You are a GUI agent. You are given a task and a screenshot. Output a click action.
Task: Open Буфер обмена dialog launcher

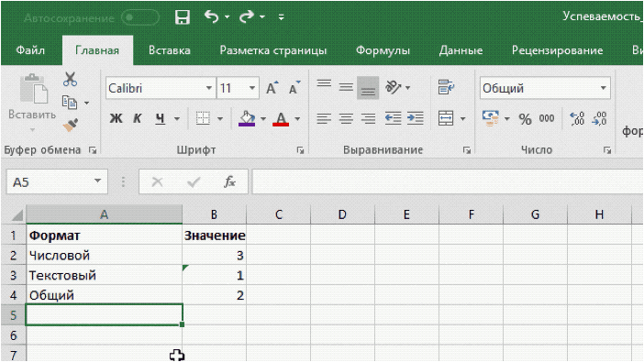pos(93,150)
